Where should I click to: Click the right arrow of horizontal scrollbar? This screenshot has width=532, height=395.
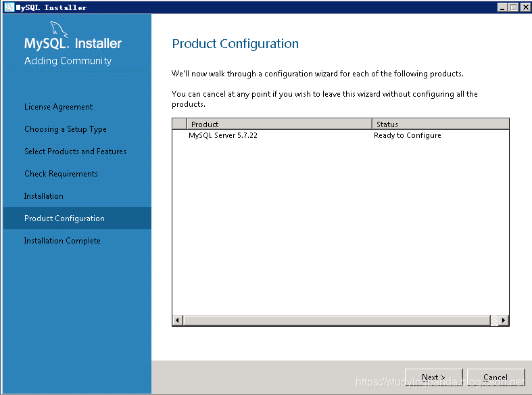pos(504,320)
